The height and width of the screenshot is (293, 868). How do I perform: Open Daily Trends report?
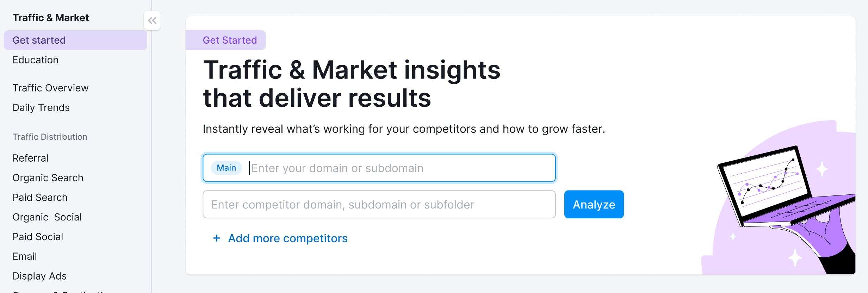pyautogui.click(x=41, y=107)
